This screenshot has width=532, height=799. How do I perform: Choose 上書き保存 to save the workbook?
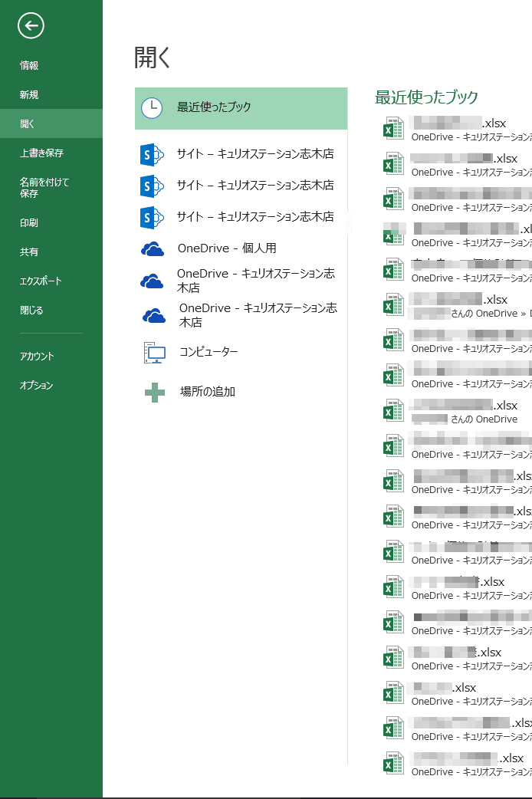pyautogui.click(x=51, y=153)
